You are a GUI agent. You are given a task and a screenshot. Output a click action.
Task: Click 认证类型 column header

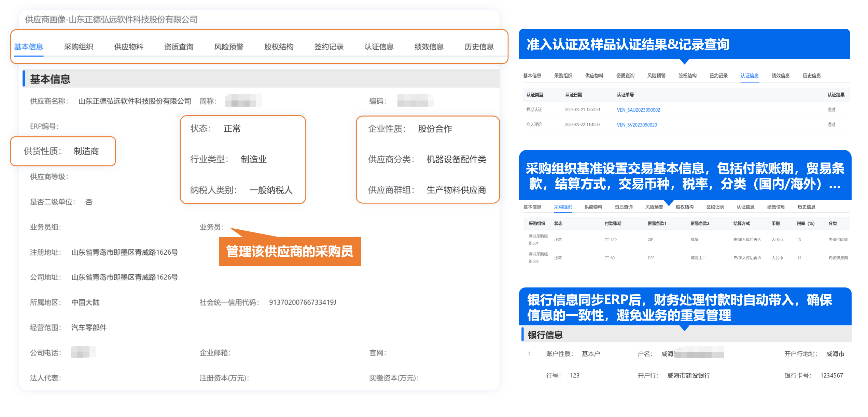tap(535, 95)
